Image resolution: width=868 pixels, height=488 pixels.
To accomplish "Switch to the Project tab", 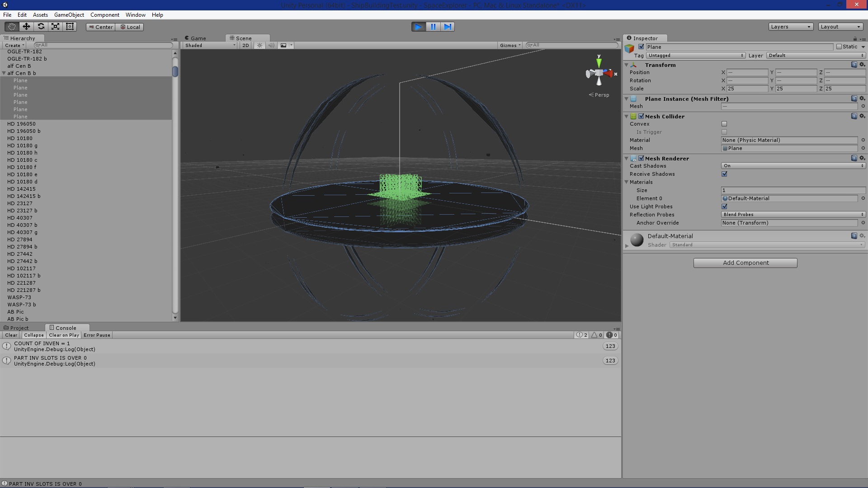I will pos(19,328).
